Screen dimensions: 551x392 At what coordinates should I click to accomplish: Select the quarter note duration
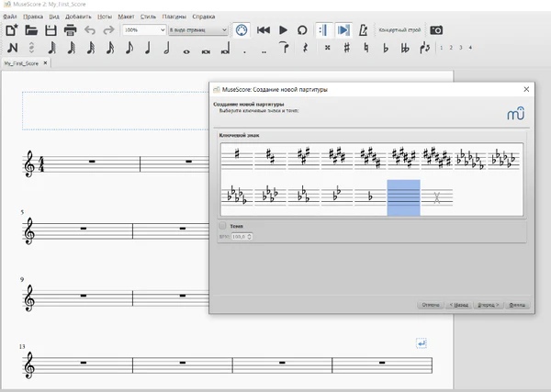coord(148,48)
